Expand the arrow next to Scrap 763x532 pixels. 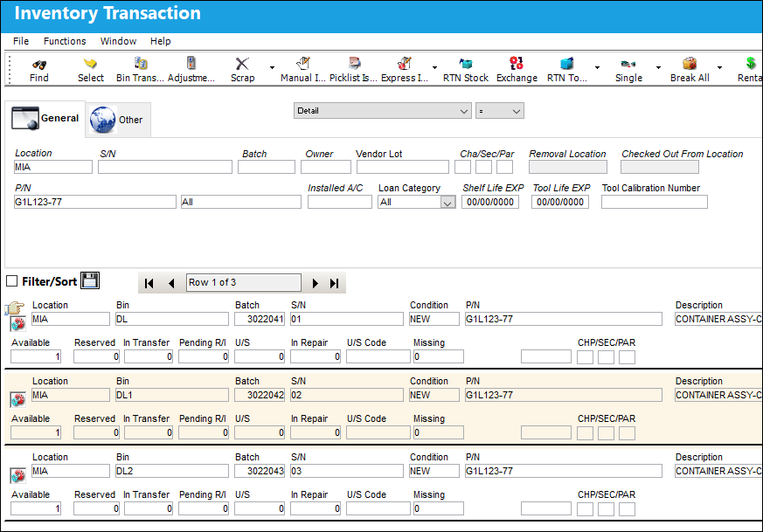272,68
